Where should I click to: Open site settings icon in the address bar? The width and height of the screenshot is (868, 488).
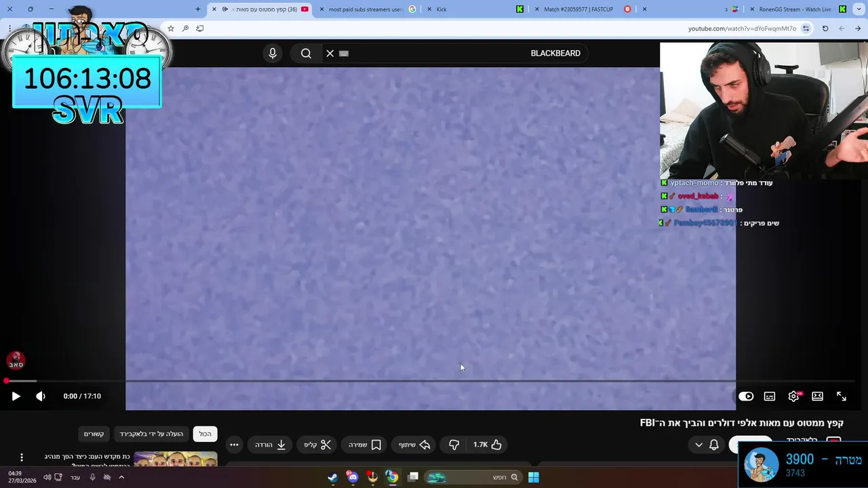tap(806, 28)
